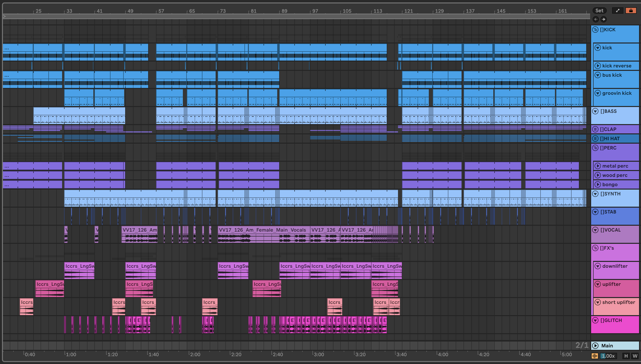Image resolution: width=641 pixels, height=364 pixels.
Task: Expand the wood perc track
Action: (x=598, y=175)
